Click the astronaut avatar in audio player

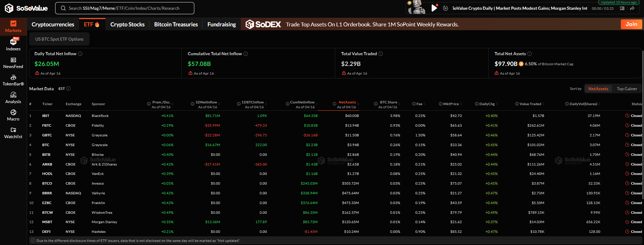pyautogui.click(x=416, y=7)
